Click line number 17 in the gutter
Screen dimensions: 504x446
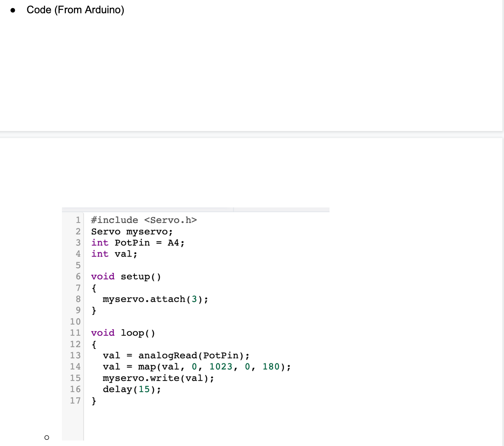75,401
